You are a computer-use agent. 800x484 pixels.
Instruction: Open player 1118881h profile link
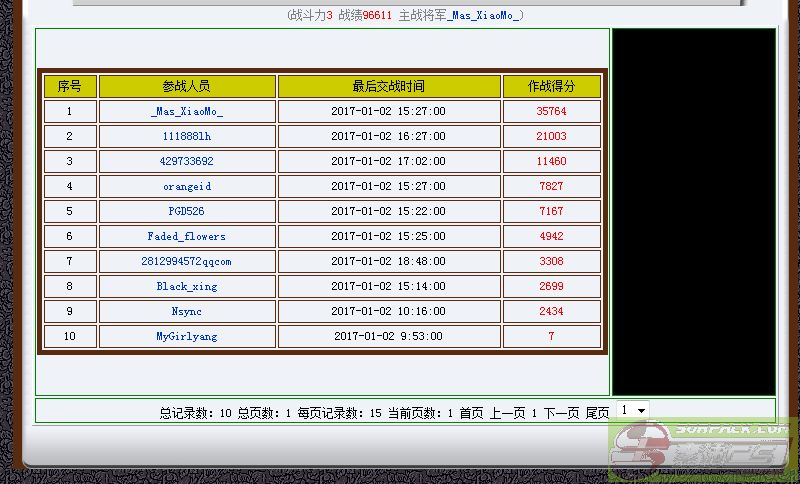(187, 137)
